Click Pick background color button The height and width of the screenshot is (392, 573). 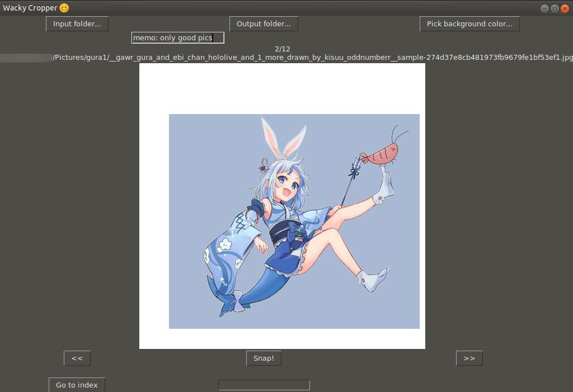click(x=469, y=23)
